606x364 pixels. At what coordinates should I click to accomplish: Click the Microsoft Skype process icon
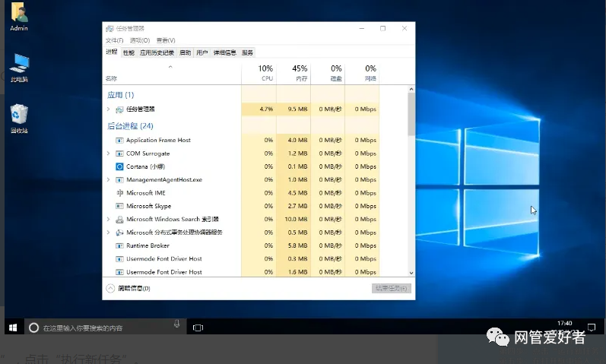[119, 206]
